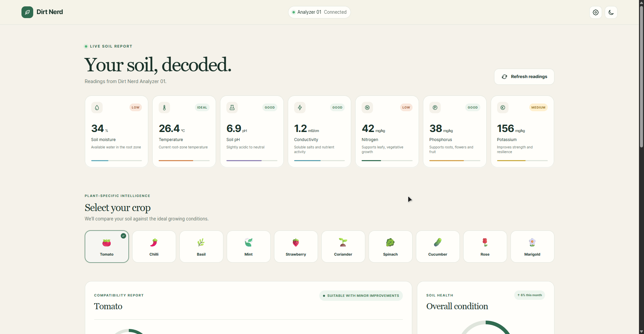
Task: Select the Coriander crop card
Action: (343, 247)
